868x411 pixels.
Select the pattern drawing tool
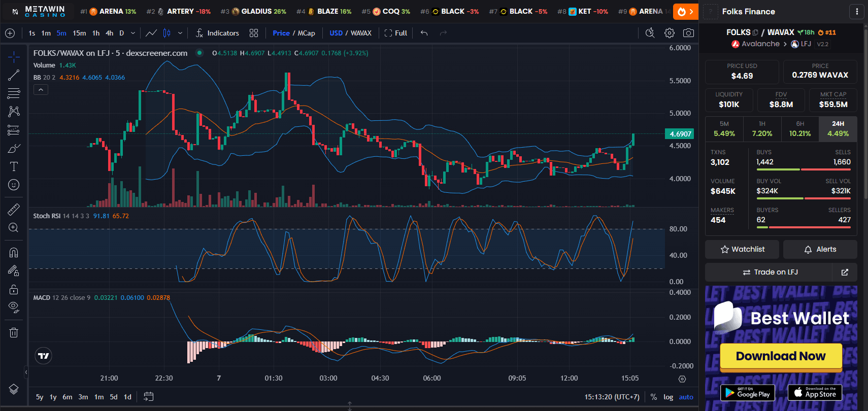[14, 112]
